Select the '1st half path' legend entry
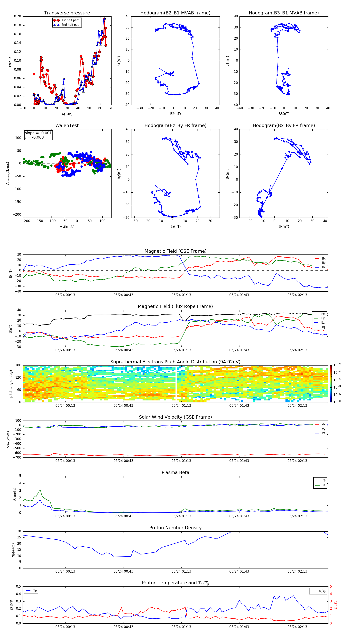The height and width of the screenshot is (644, 351). click(67, 20)
